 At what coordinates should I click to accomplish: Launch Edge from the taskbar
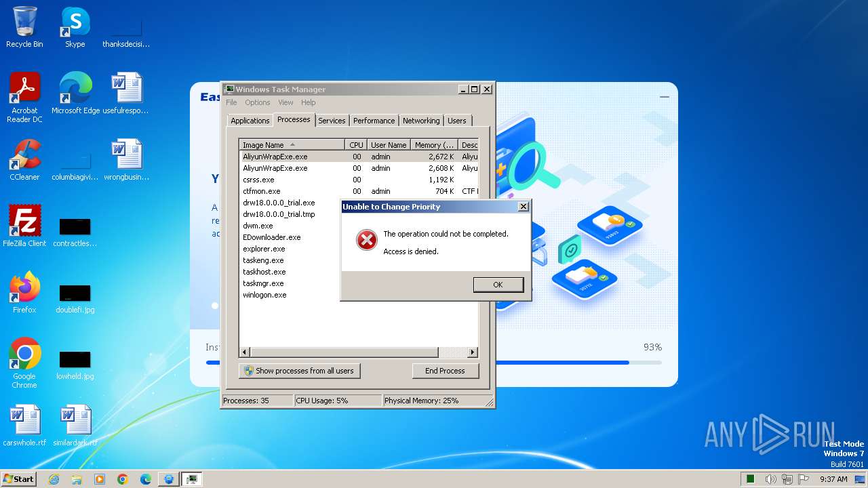click(146, 479)
